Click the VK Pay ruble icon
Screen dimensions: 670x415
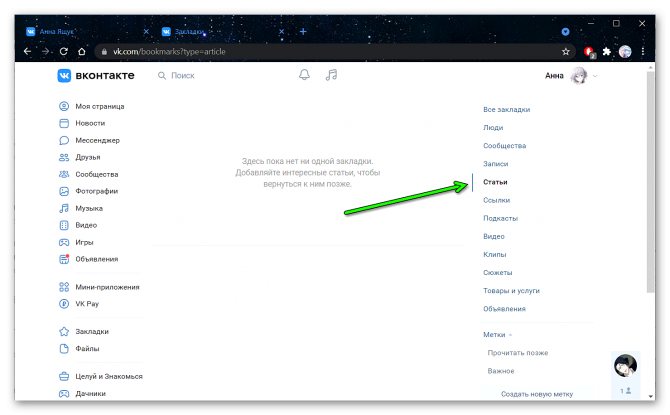coord(64,304)
